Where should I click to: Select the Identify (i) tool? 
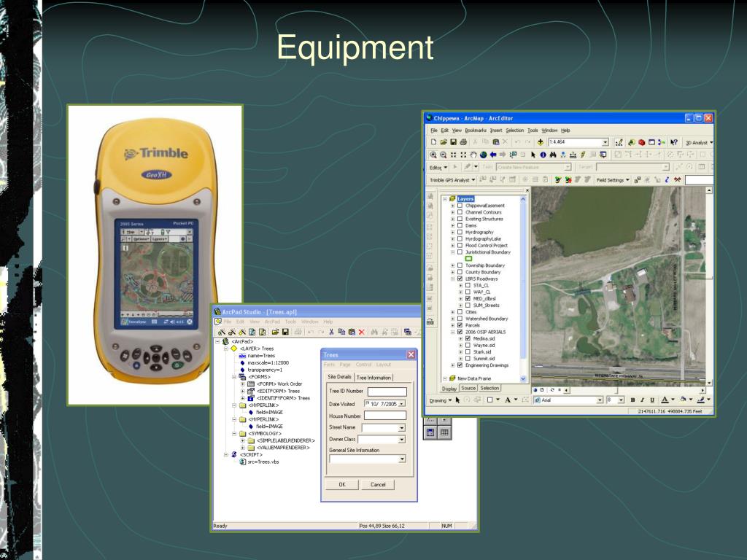coord(543,155)
